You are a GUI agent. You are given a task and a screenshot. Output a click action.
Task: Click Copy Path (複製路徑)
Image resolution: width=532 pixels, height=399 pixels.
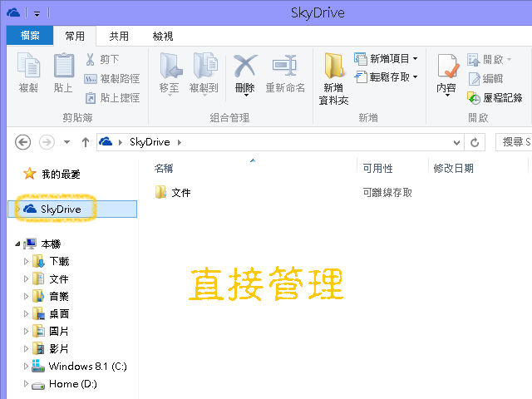(112, 79)
